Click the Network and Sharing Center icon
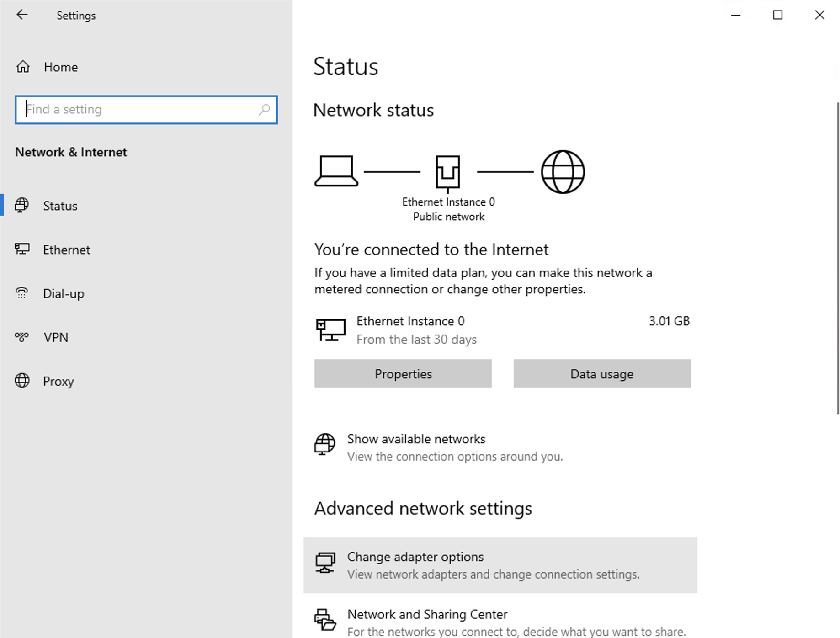The image size is (840, 638). pos(325,620)
